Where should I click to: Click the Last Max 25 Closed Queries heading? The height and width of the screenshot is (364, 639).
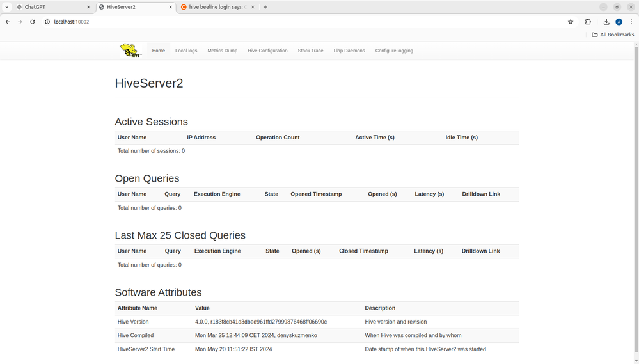pyautogui.click(x=180, y=235)
